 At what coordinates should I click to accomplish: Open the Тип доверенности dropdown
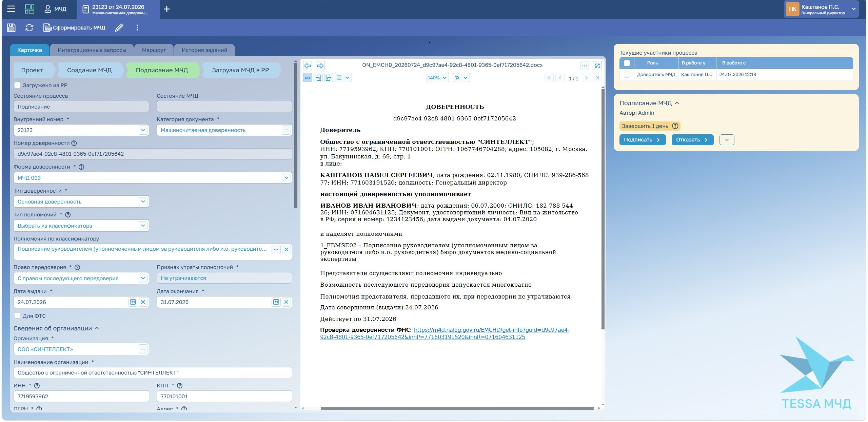coord(143,202)
